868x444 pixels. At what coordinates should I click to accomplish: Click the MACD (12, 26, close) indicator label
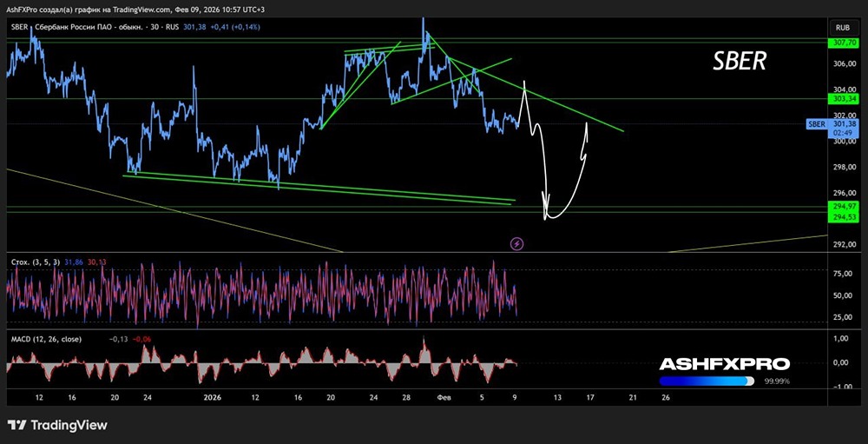(x=46, y=339)
